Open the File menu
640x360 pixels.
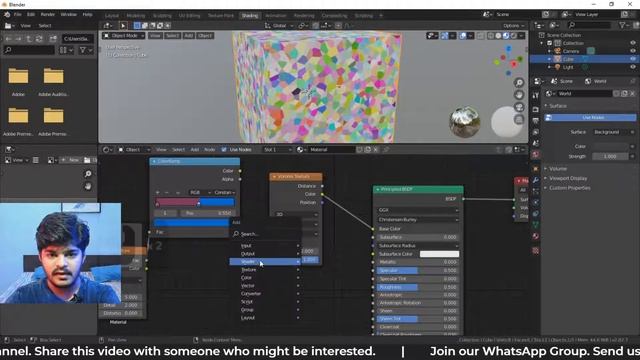pyautogui.click(x=18, y=14)
